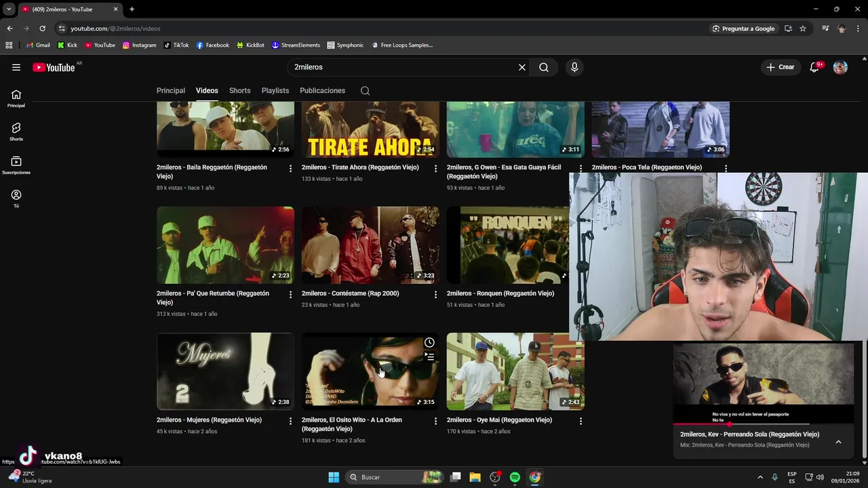Image resolution: width=868 pixels, height=488 pixels.
Task: Bookmark this page with the star
Action: (803, 28)
